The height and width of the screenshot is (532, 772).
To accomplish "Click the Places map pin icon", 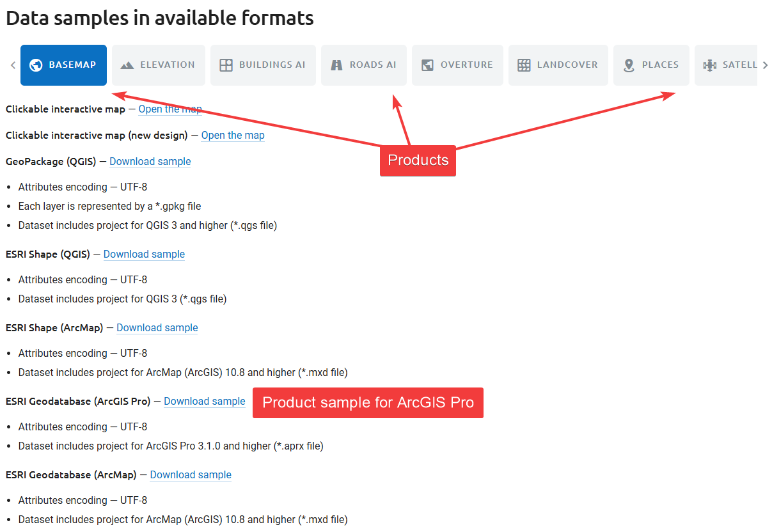I will point(629,65).
